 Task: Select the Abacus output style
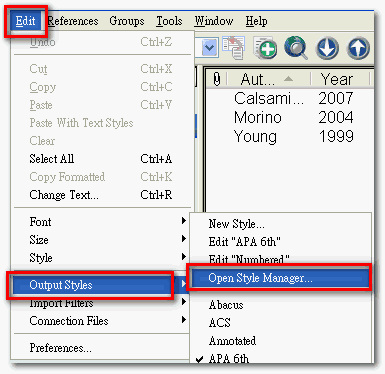tap(280, 305)
